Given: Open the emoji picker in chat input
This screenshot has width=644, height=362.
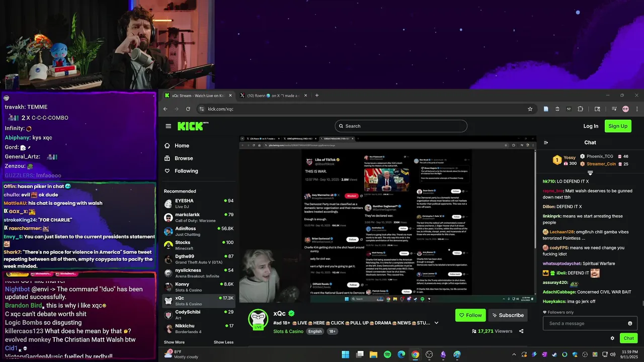Looking at the screenshot, I should point(630,323).
